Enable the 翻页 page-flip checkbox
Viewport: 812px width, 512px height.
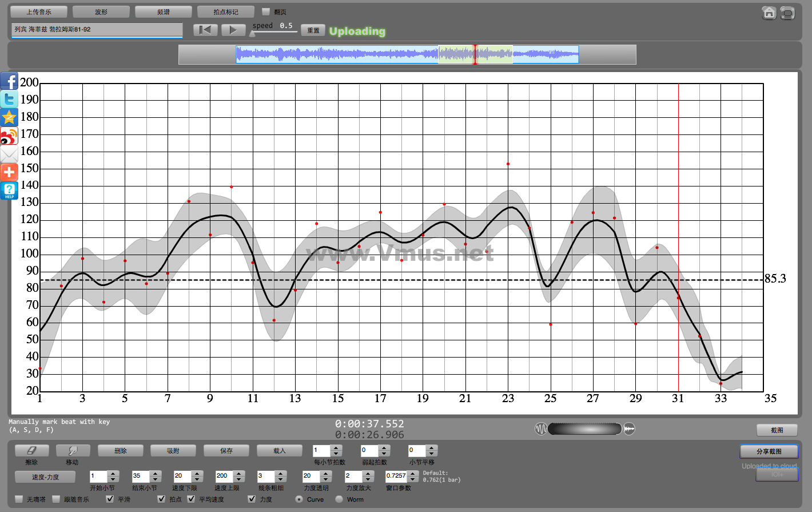click(x=266, y=11)
